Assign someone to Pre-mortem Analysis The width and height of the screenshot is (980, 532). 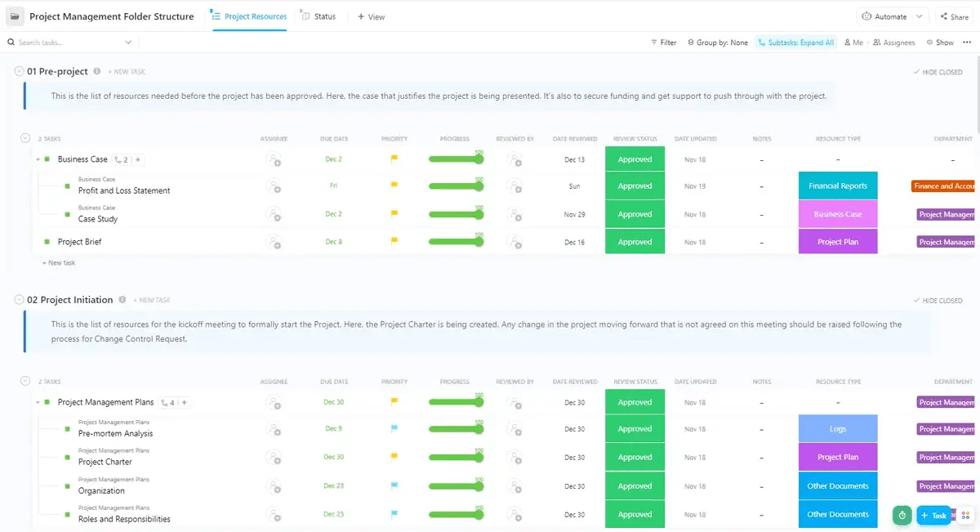[x=274, y=429]
